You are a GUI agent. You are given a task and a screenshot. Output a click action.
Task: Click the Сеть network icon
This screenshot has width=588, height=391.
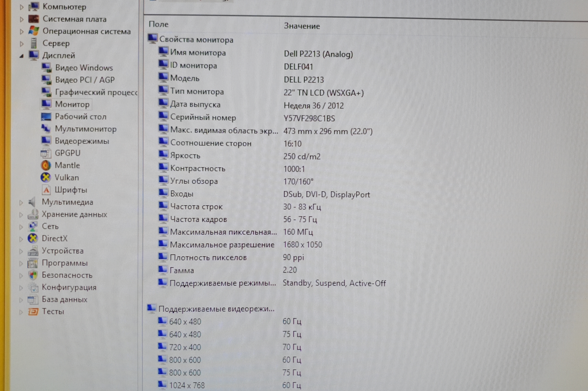(33, 226)
